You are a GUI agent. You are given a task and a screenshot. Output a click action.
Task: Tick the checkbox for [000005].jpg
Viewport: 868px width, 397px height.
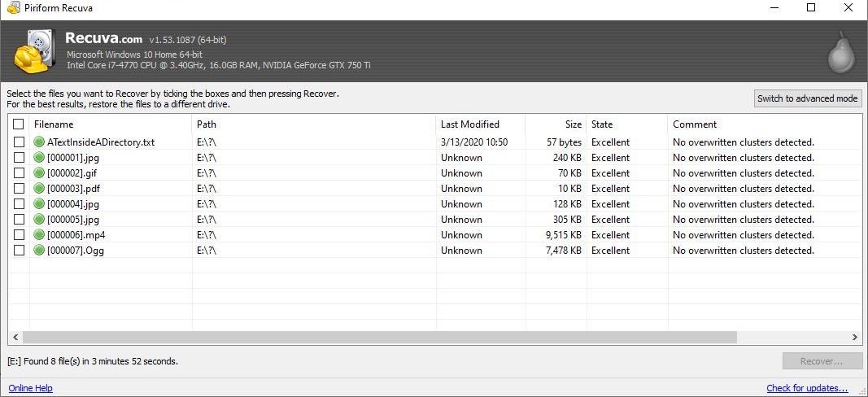coord(19,220)
